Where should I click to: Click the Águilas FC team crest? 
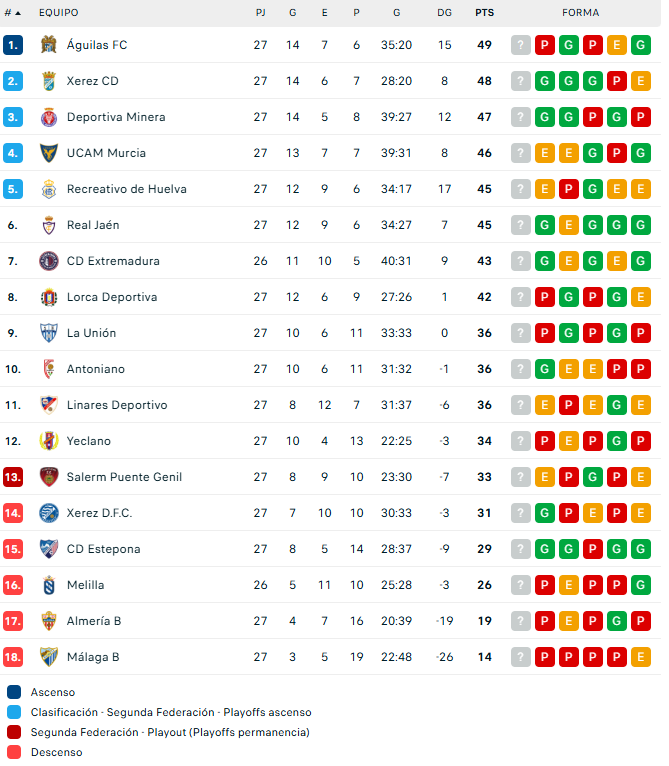coord(48,45)
